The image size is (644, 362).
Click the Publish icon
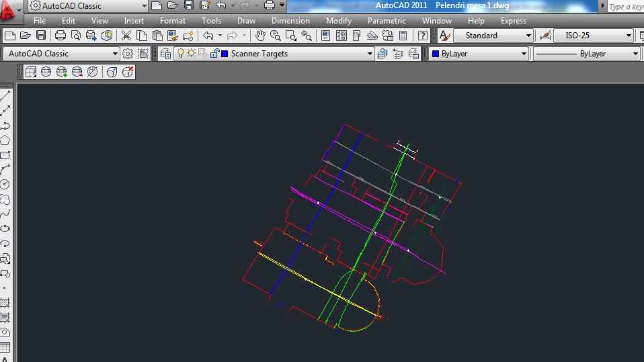(91, 36)
